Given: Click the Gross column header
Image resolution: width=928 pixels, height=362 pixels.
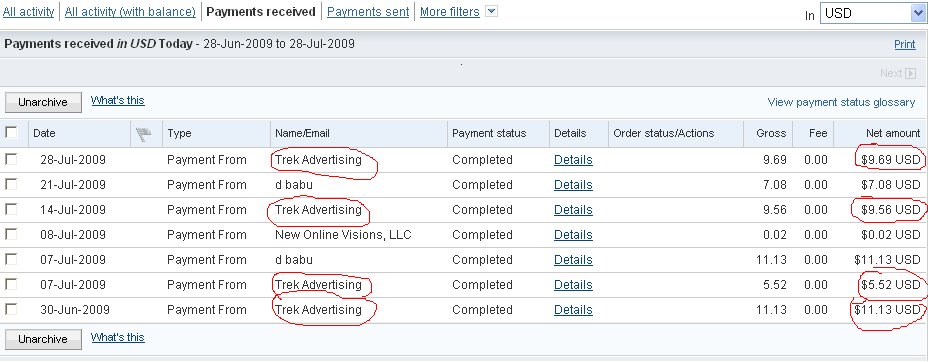Looking at the screenshot, I should [771, 133].
